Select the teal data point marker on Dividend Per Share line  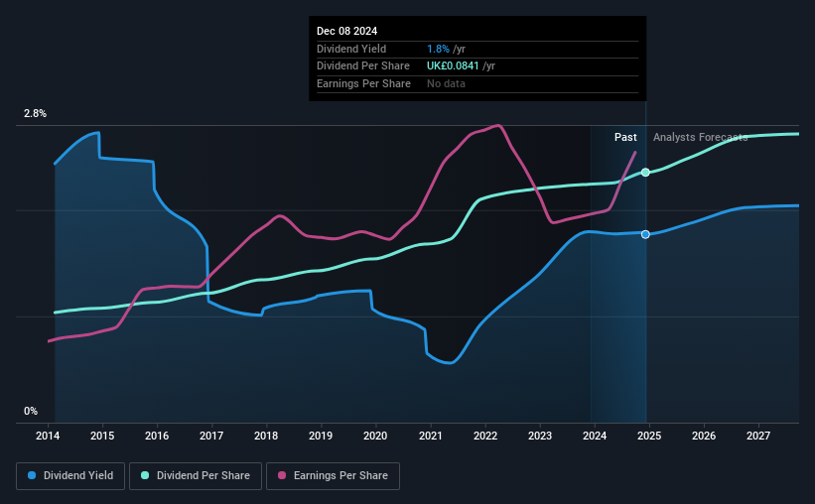(645, 173)
